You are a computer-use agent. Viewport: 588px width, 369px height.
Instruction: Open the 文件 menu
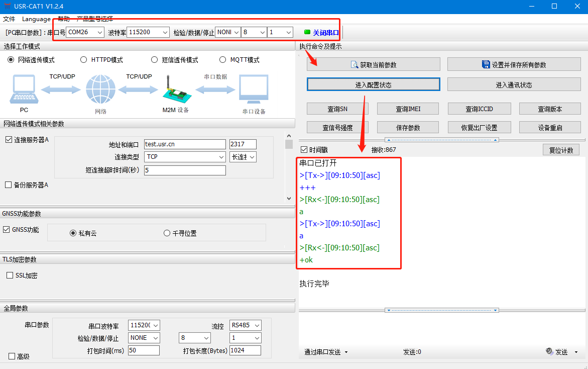(x=9, y=19)
